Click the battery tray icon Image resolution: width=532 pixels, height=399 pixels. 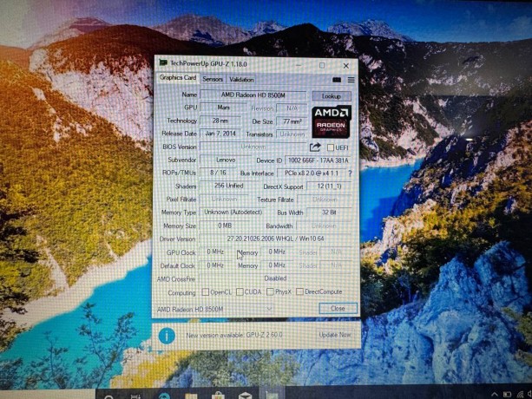[x=507, y=395]
